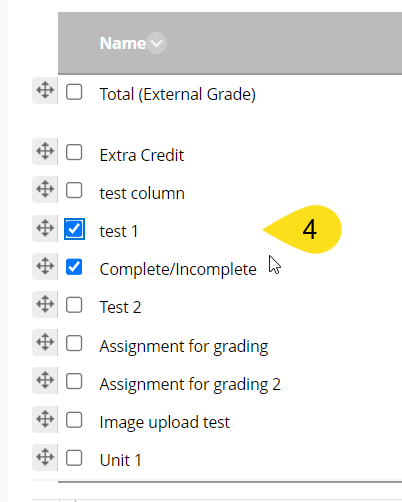
Task: Select move icon for Assignment for grading
Action: [45, 343]
